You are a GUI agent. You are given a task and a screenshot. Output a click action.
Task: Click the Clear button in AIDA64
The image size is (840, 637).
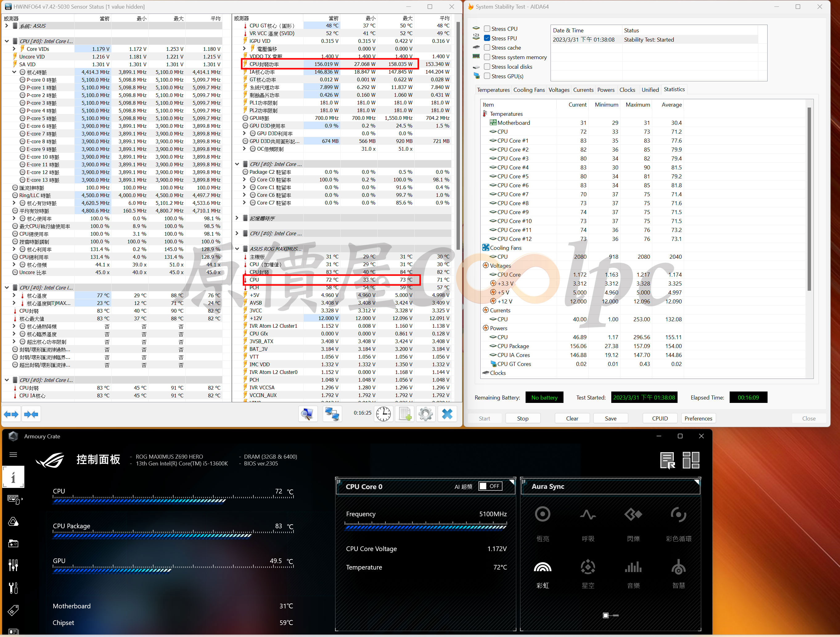pyautogui.click(x=572, y=419)
